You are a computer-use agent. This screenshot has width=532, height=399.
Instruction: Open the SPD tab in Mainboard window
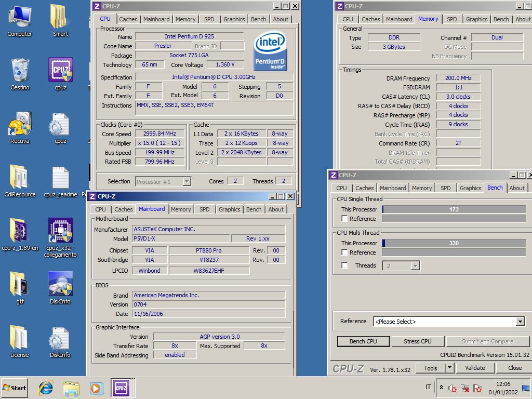pyautogui.click(x=205, y=209)
